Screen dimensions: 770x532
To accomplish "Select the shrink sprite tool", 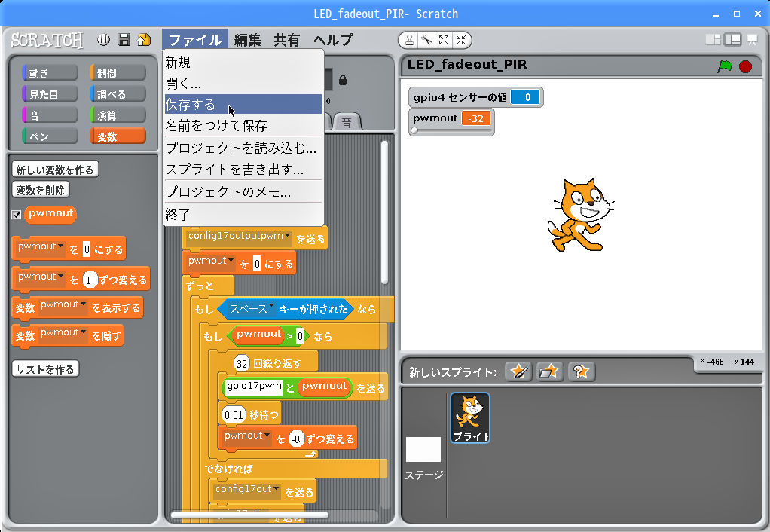I will pos(461,40).
